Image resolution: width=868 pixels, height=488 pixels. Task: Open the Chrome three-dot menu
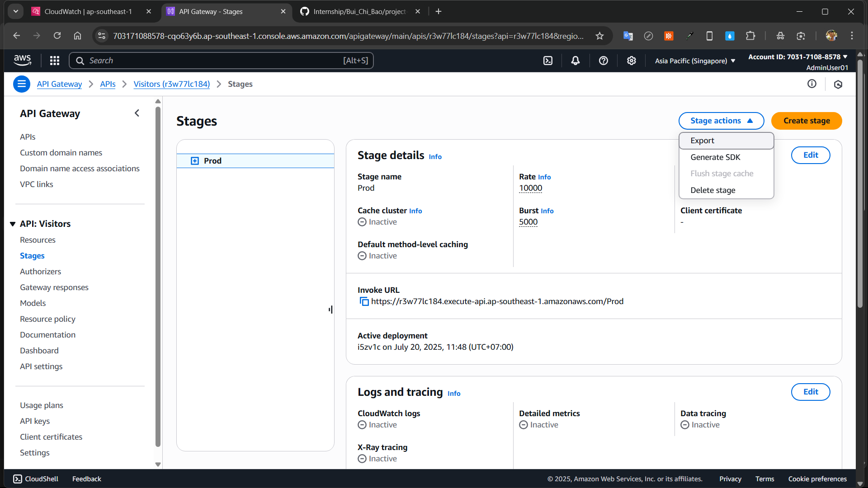click(x=852, y=36)
